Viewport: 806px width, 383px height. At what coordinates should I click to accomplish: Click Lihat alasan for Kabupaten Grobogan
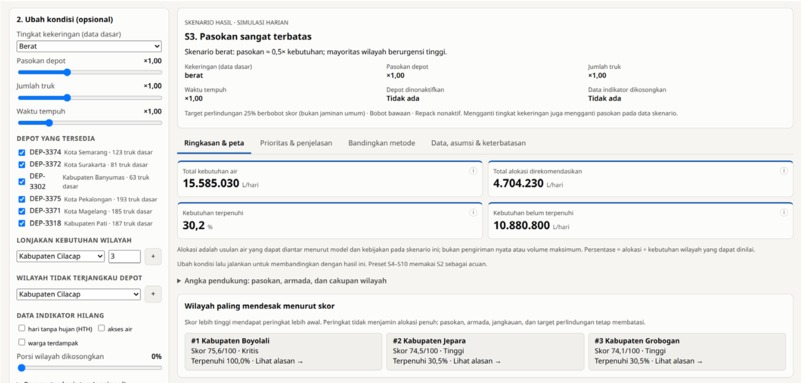tap(679, 361)
